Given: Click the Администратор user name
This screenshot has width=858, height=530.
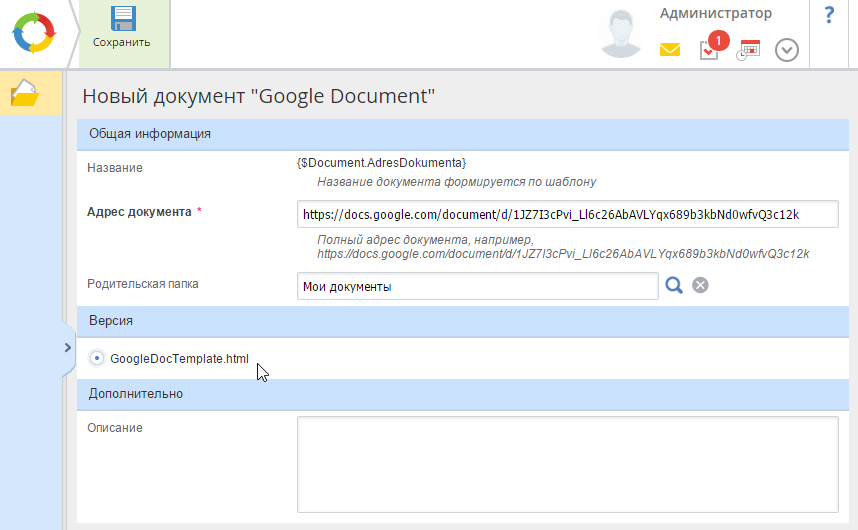Looking at the screenshot, I should point(715,13).
